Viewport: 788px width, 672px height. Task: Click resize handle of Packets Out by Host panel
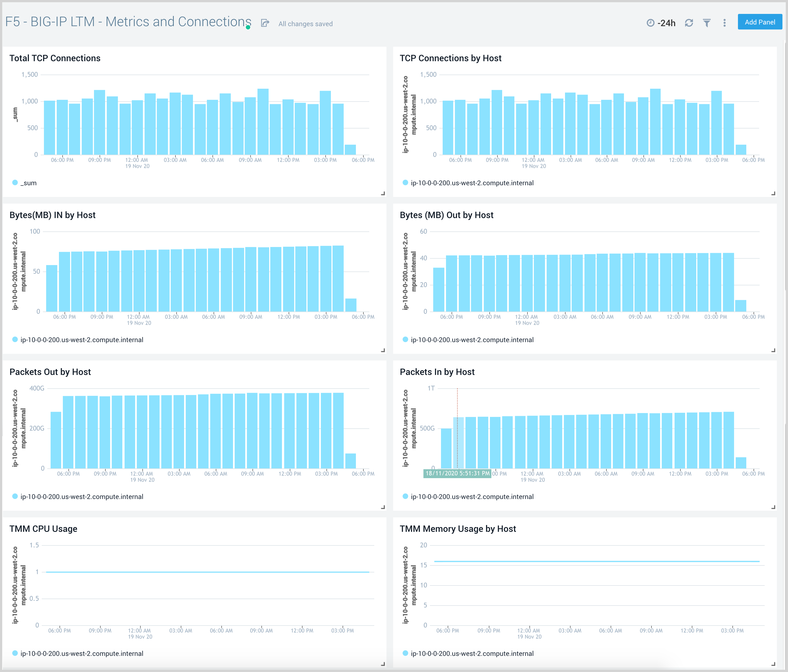(383, 507)
